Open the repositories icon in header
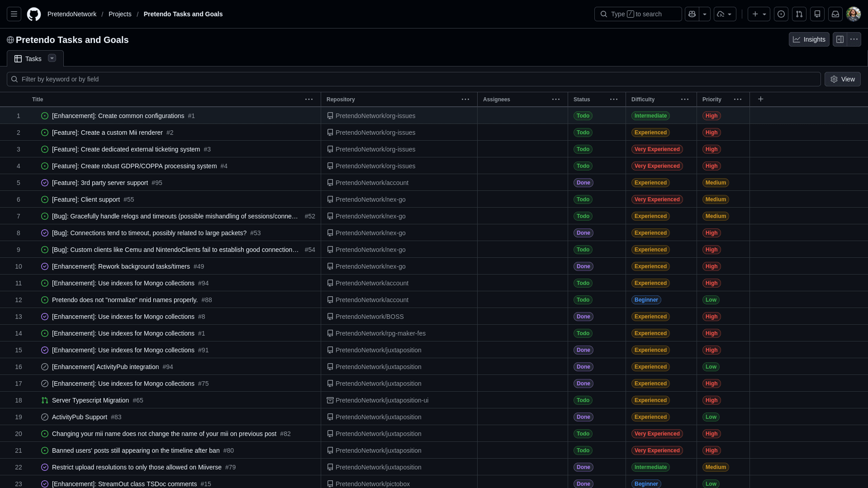 (x=817, y=14)
